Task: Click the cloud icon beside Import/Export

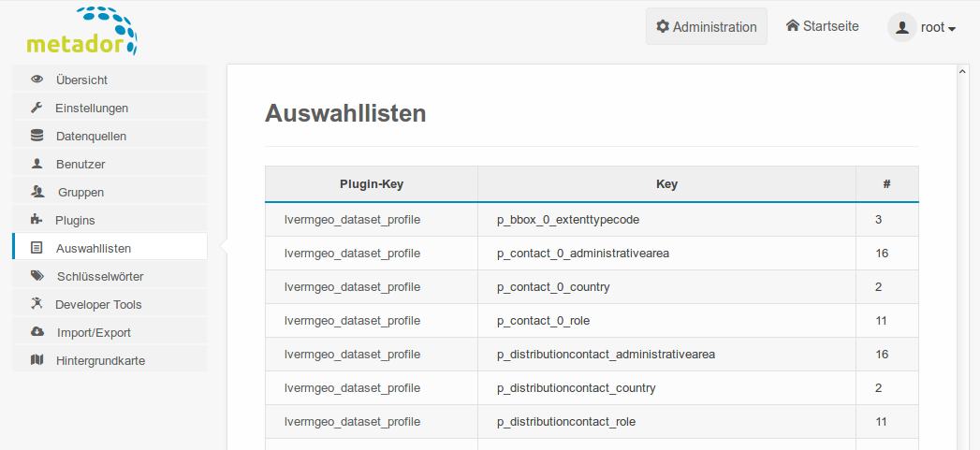Action: pos(37,332)
